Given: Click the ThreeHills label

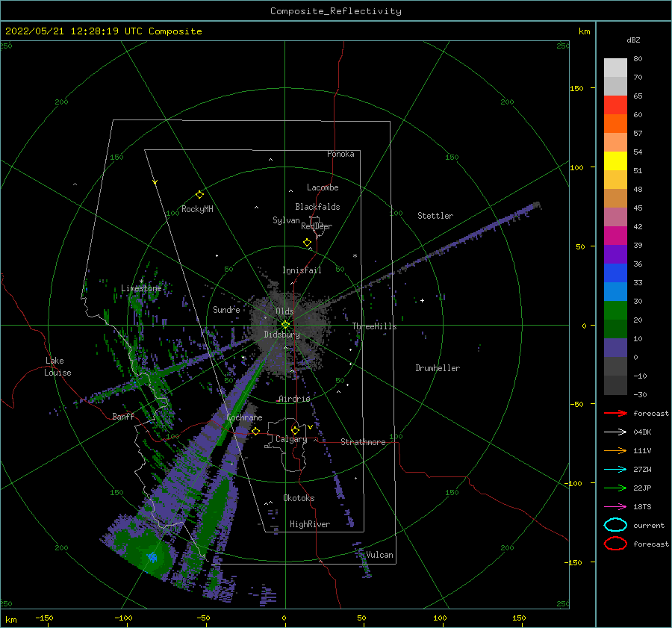Looking at the screenshot, I should (x=374, y=326).
